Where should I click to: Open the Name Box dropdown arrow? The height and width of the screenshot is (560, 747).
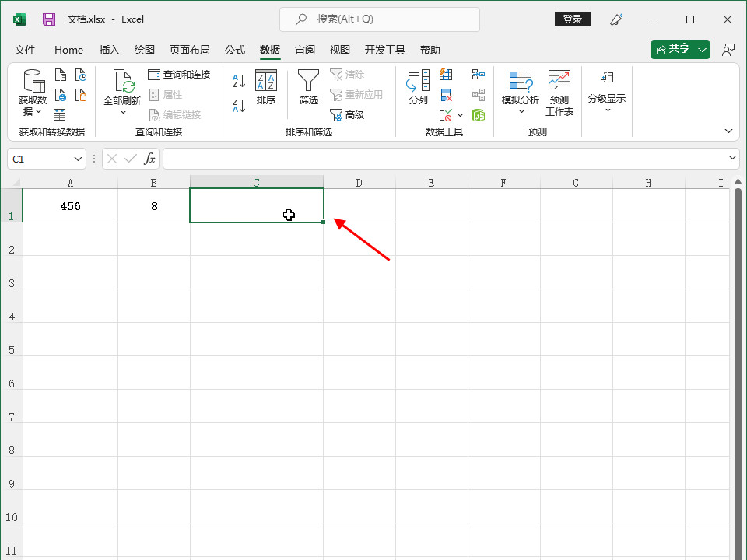tap(78, 159)
